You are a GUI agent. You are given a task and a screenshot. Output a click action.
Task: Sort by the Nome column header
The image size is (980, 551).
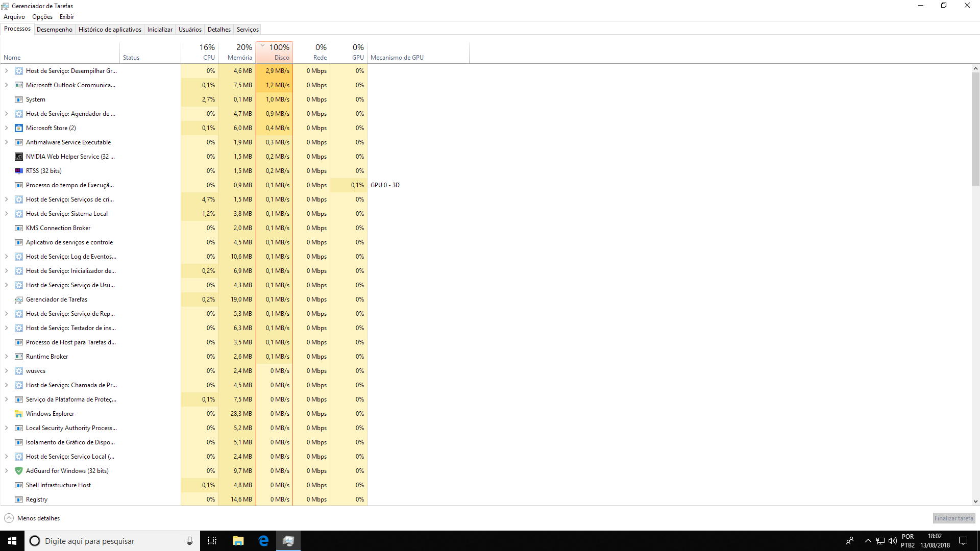pyautogui.click(x=60, y=53)
